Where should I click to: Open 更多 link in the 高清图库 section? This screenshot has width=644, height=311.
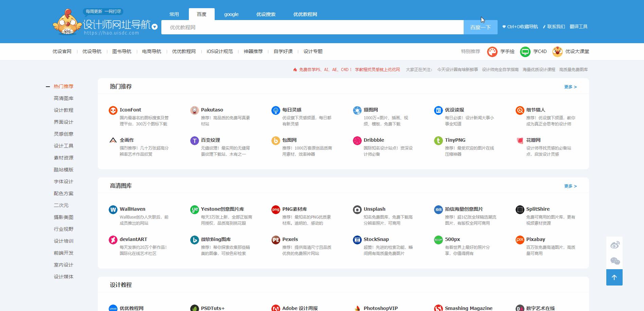570,186
